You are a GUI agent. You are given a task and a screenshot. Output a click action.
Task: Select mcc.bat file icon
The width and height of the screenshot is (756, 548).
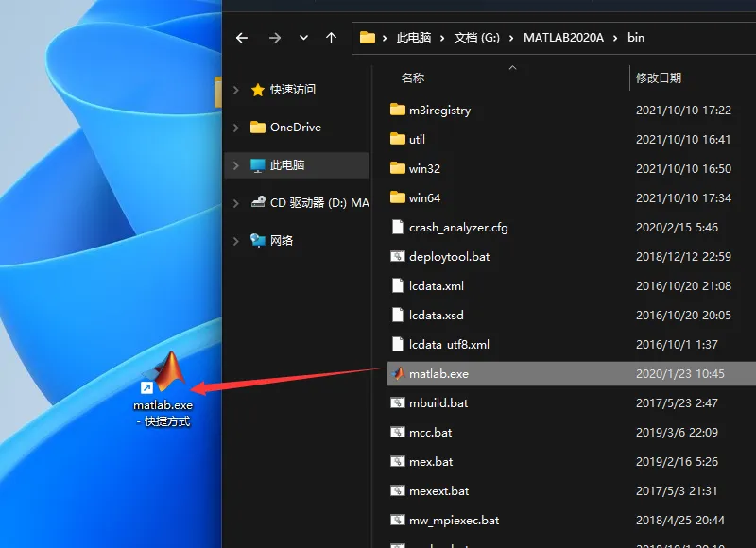397,433
